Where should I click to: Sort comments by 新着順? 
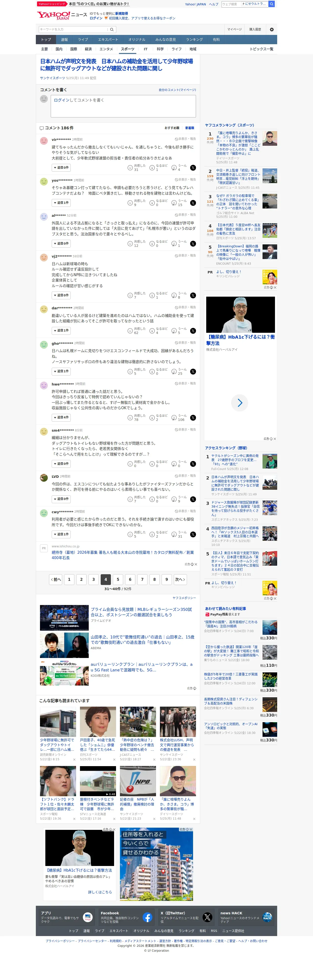(190, 128)
